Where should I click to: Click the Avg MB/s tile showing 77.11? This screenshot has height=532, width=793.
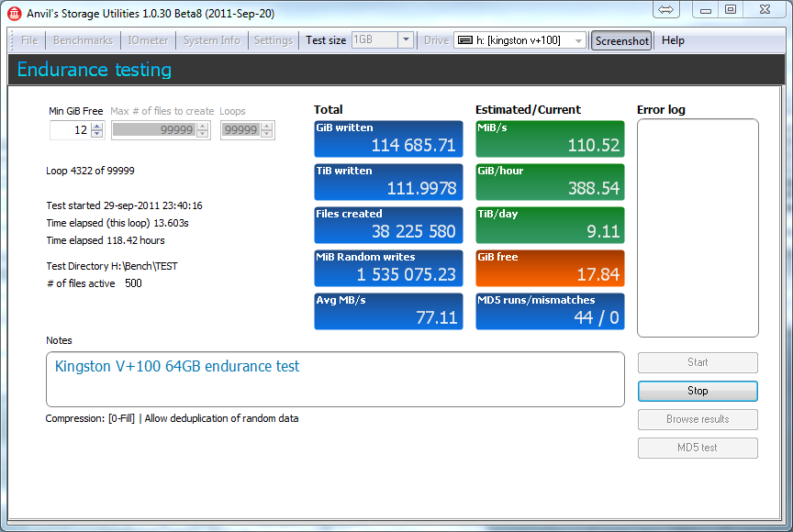(x=388, y=311)
